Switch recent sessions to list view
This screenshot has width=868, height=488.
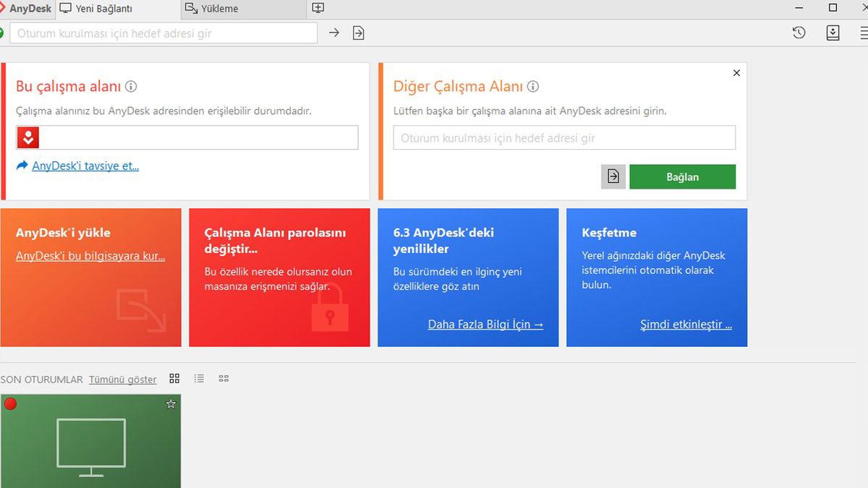(x=198, y=378)
